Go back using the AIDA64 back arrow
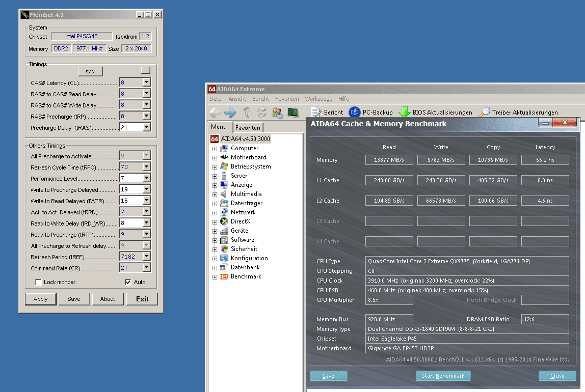585x392 pixels. [214, 113]
